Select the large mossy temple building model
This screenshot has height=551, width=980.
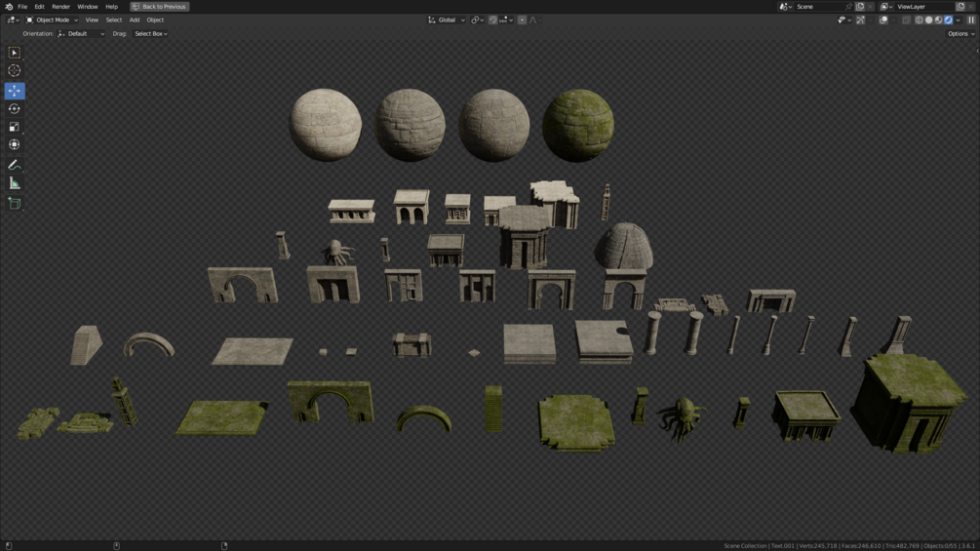910,403
